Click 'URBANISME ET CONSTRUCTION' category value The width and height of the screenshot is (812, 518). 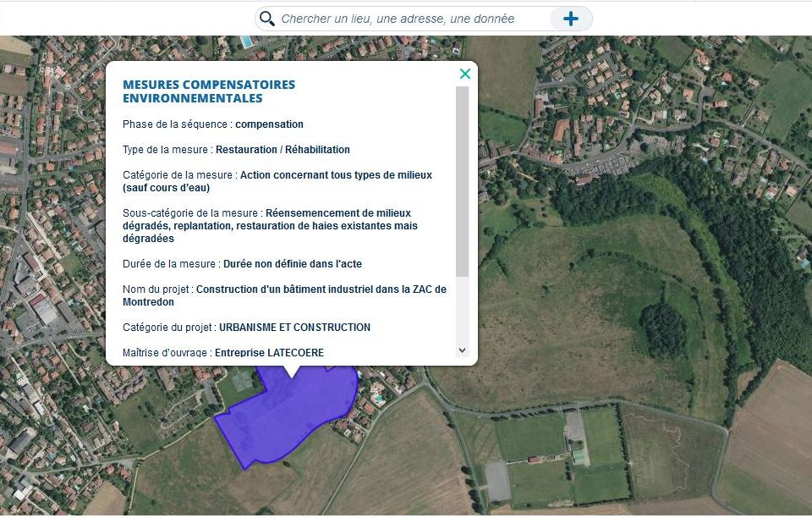pyautogui.click(x=294, y=328)
